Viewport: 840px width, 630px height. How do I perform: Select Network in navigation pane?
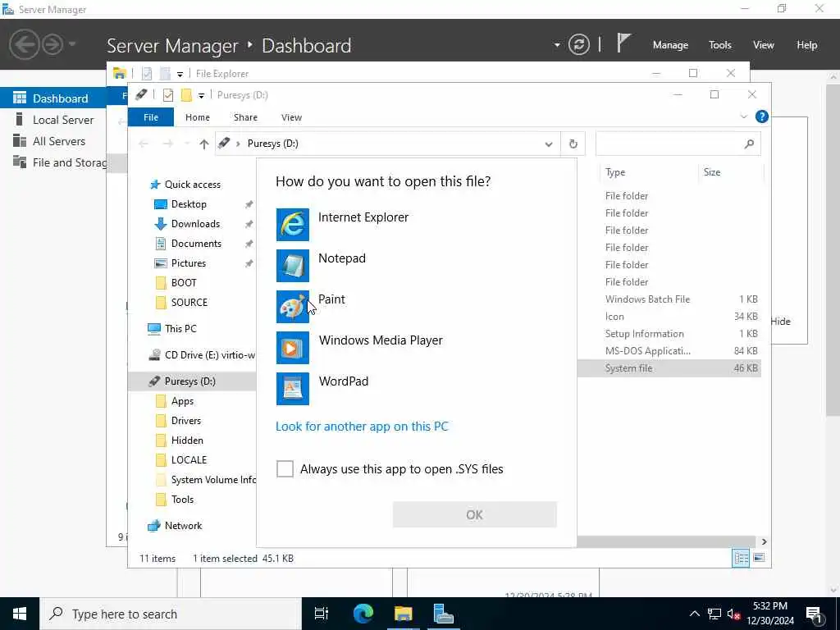pyautogui.click(x=183, y=526)
